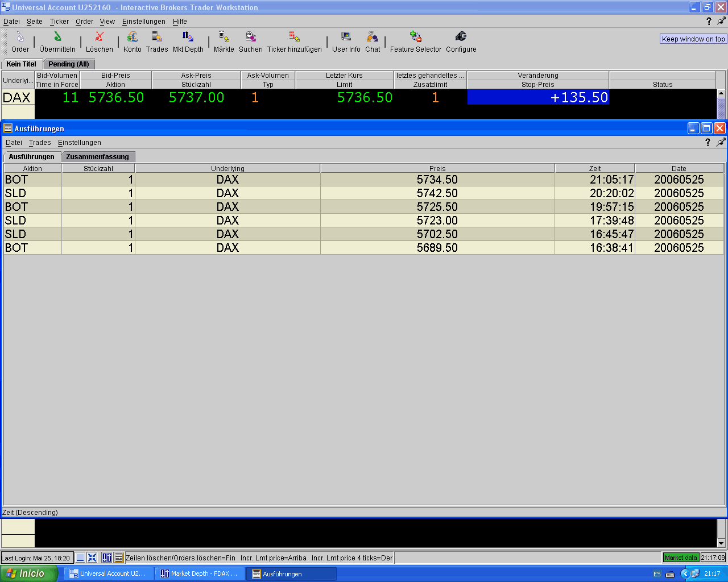Open the View menu
The image size is (728, 582).
[107, 22]
